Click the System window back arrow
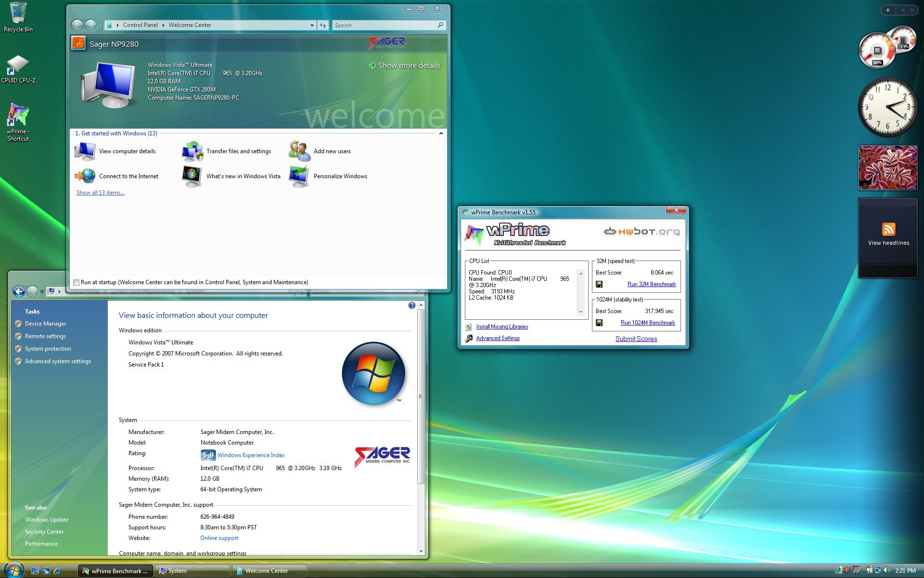The image size is (924, 578). tap(19, 291)
